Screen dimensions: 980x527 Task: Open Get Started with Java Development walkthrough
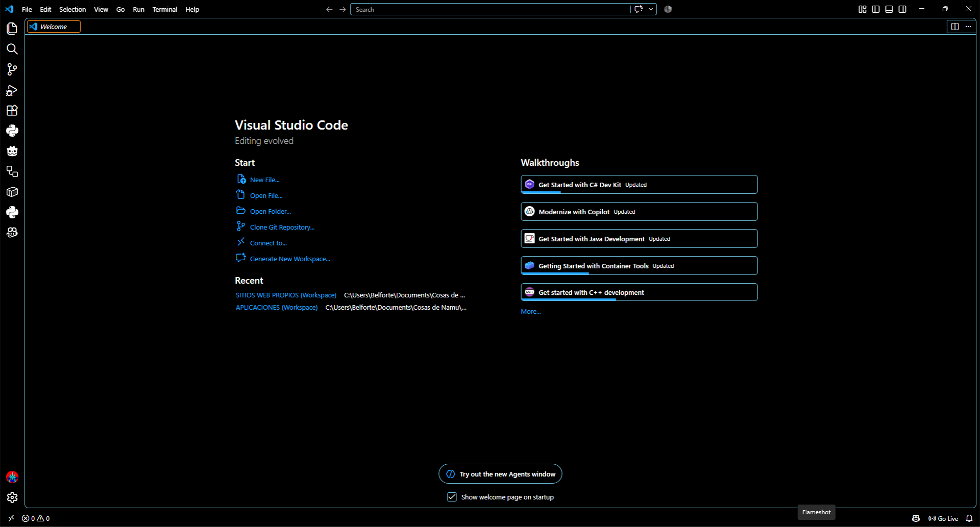coord(639,239)
